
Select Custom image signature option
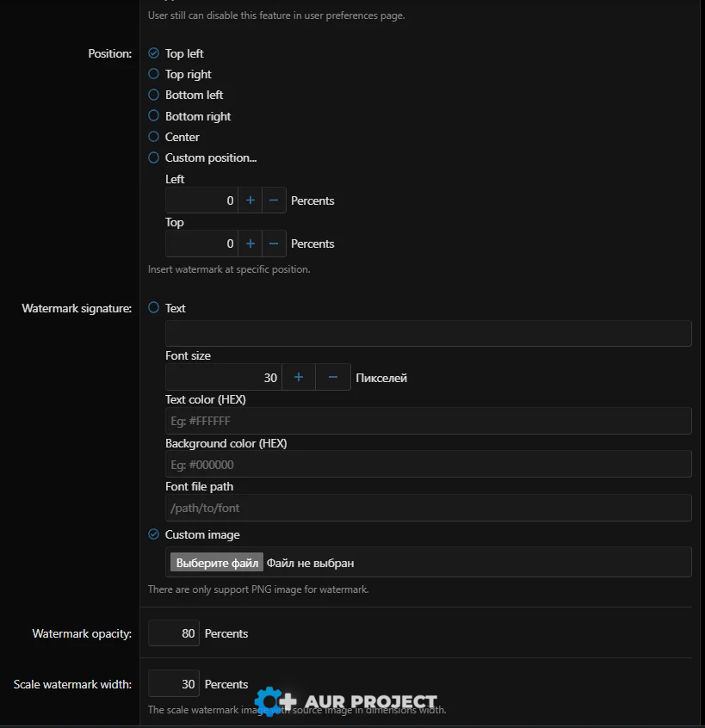click(x=154, y=534)
